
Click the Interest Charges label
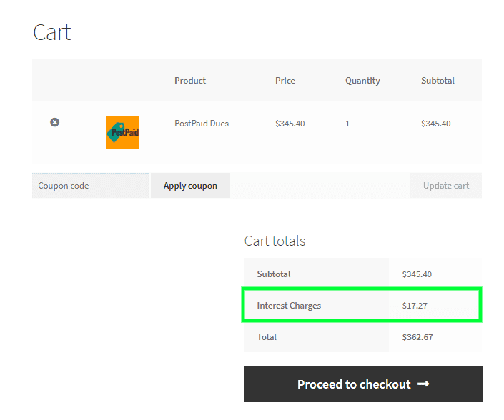pos(289,306)
